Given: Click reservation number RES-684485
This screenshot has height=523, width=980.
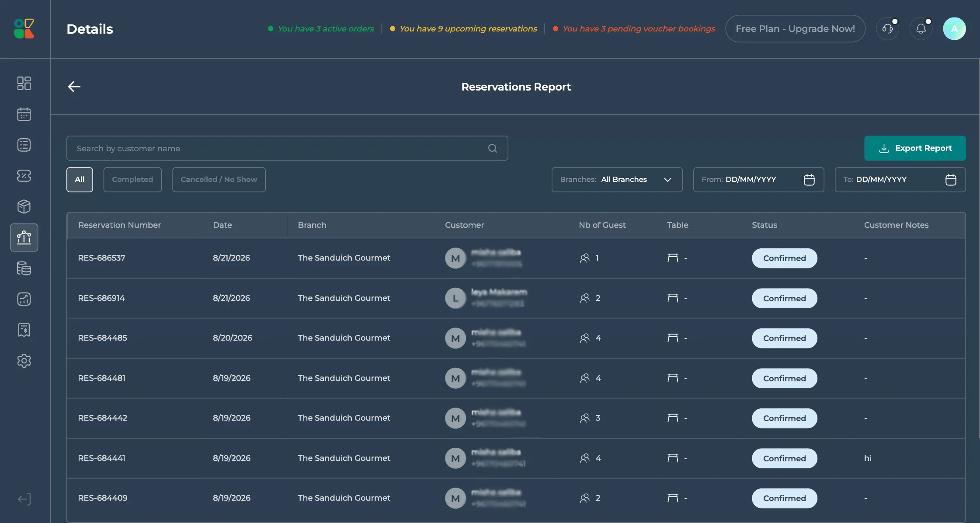Looking at the screenshot, I should pyautogui.click(x=103, y=338).
